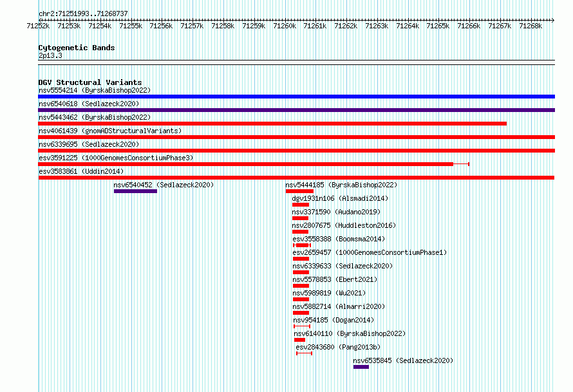Click the 71254k ruler tick label
573x392 pixels.
(100, 26)
